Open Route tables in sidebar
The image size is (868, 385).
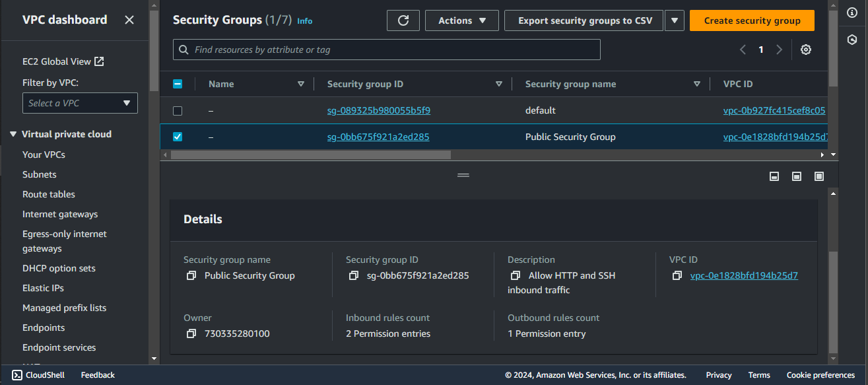(x=49, y=194)
